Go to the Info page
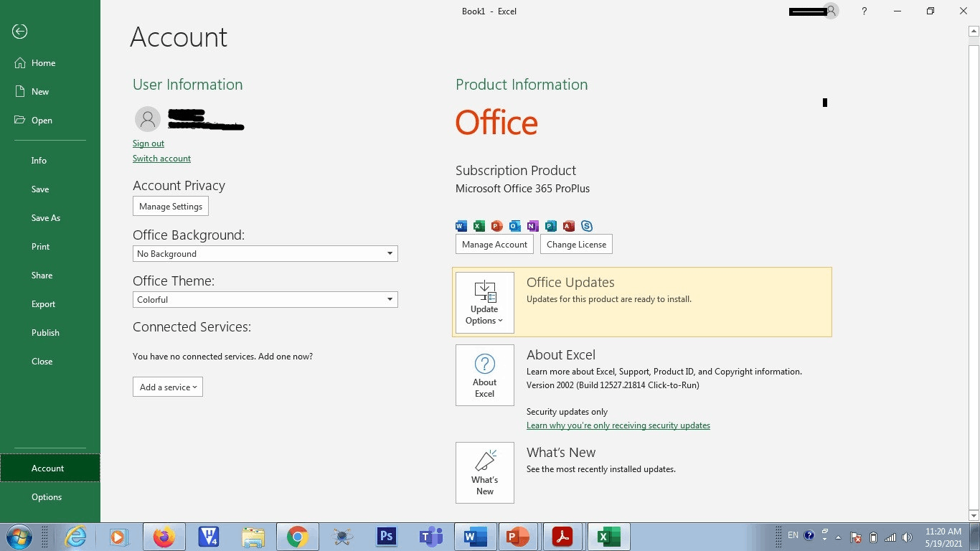Viewport: 980px width, 551px height. [50, 161]
